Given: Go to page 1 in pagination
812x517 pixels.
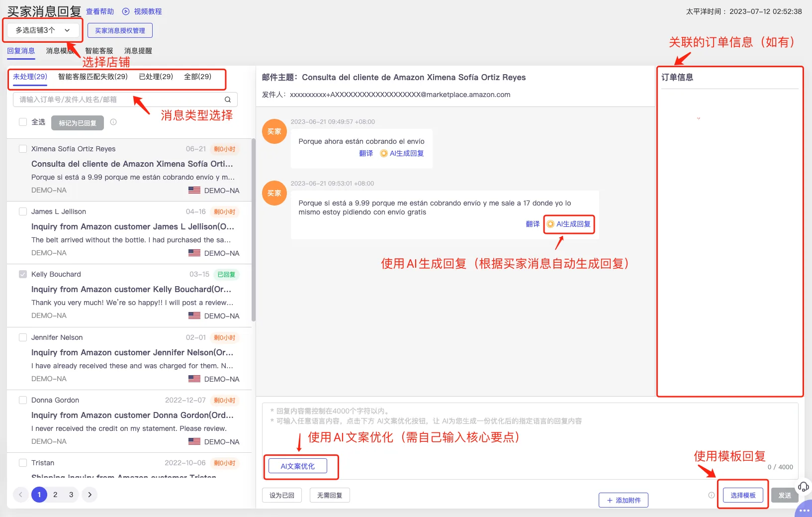Looking at the screenshot, I should click(x=39, y=495).
